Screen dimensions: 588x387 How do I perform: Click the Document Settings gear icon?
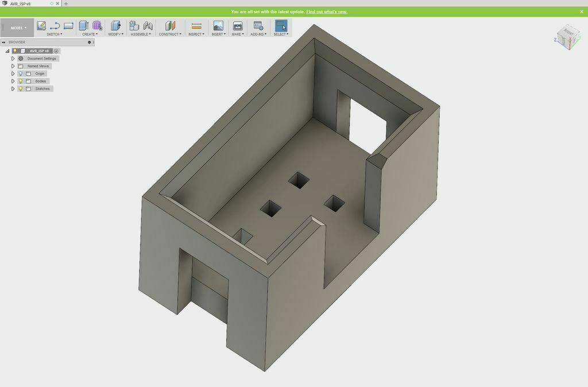tap(21, 59)
